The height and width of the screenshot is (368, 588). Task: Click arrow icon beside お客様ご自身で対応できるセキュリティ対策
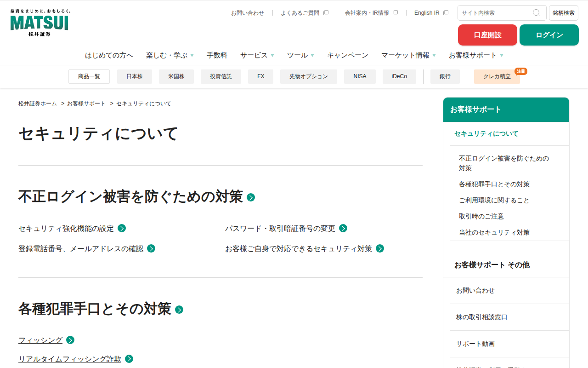click(x=380, y=248)
